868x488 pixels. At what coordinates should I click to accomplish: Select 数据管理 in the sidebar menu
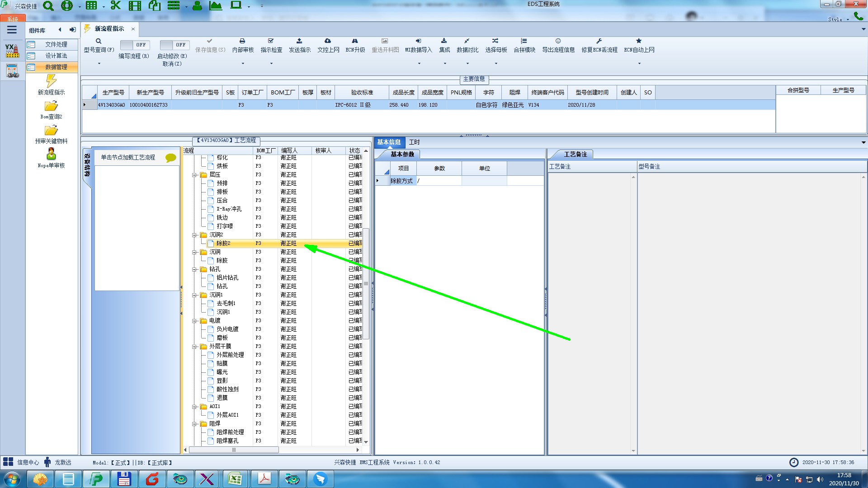point(56,67)
